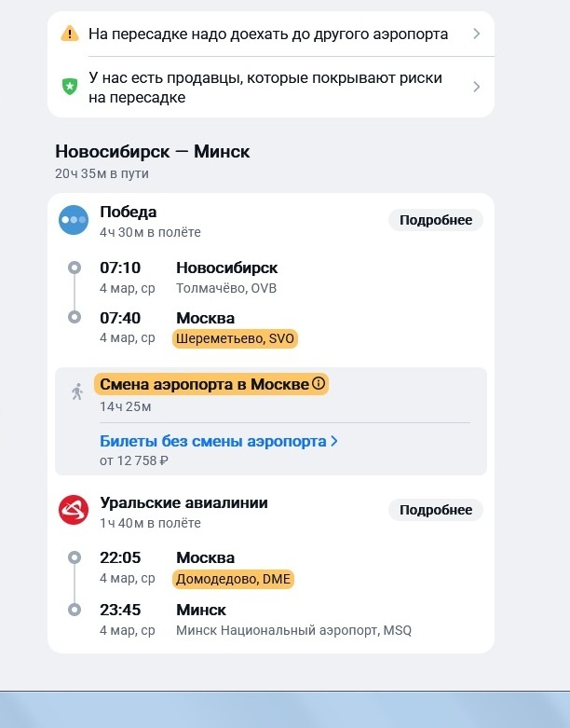This screenshot has height=728, width=570.
Task: Click the walking person transfer icon
Action: (x=77, y=391)
